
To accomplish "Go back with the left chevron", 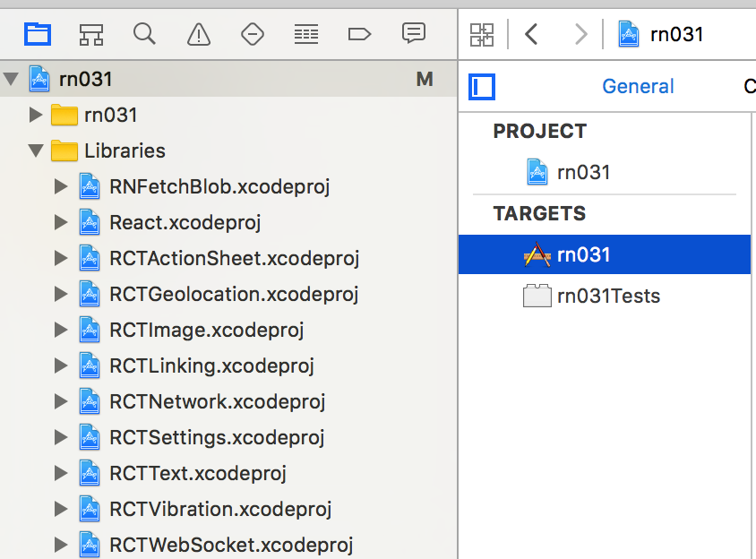I will 531,34.
